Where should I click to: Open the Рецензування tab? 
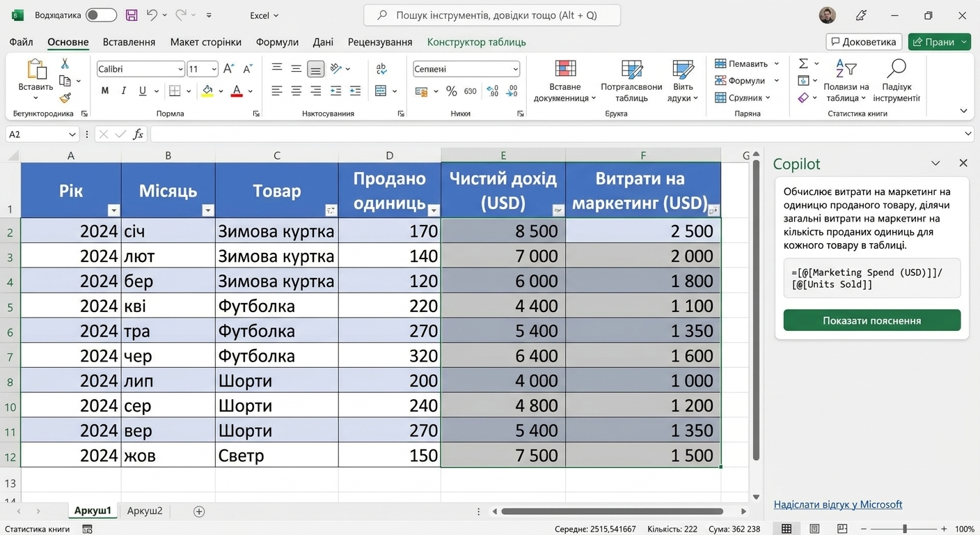380,42
